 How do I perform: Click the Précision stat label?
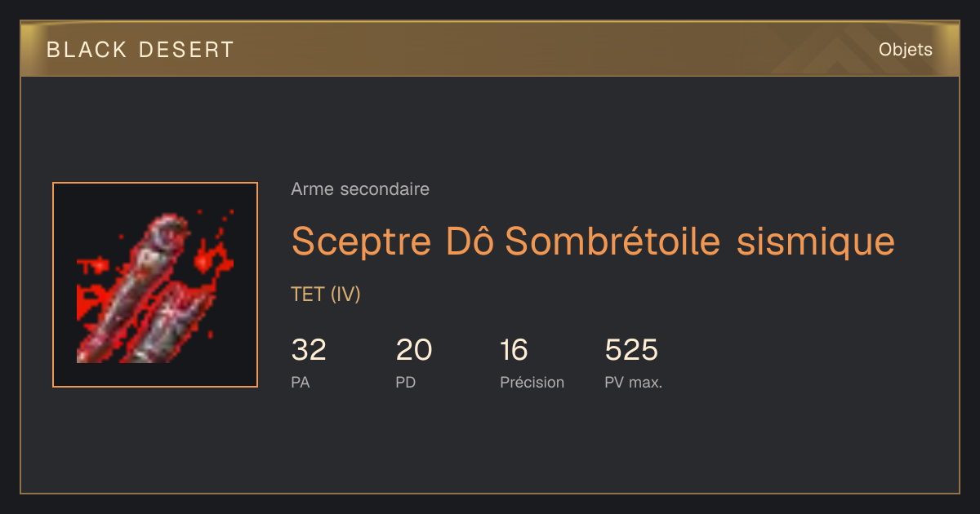click(x=532, y=382)
